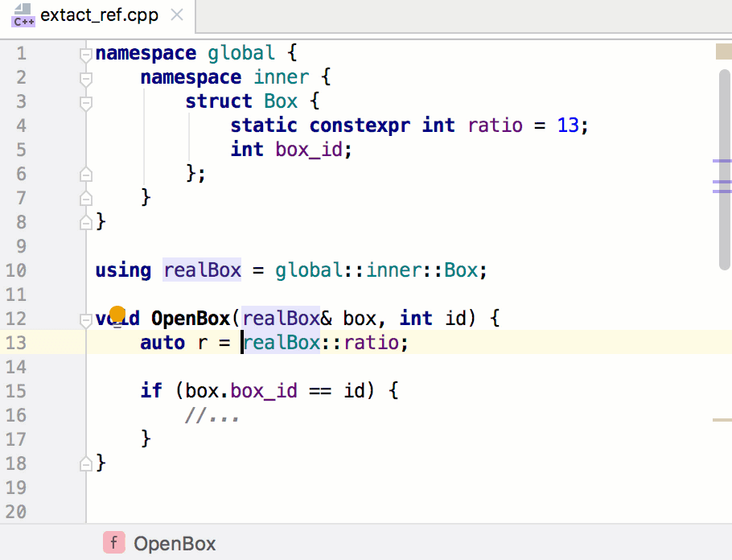Click the highlighted realBox alias on line 10
732x560 pixels.
pos(202,270)
